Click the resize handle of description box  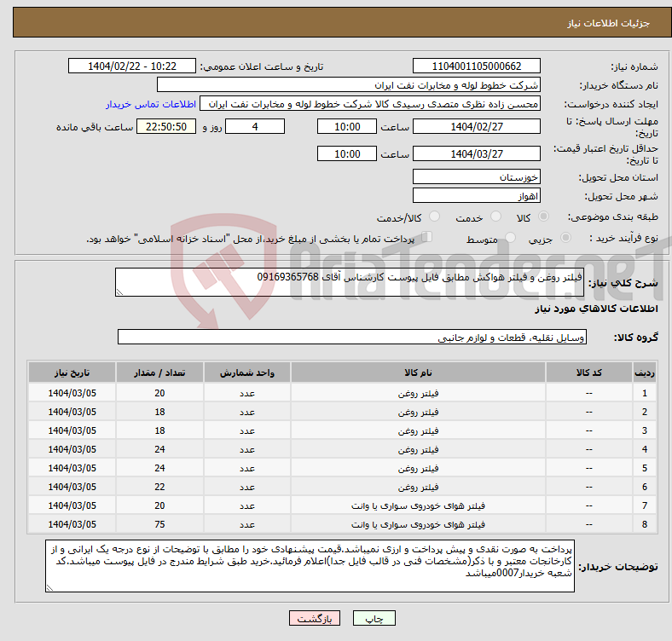pyautogui.click(x=119, y=292)
